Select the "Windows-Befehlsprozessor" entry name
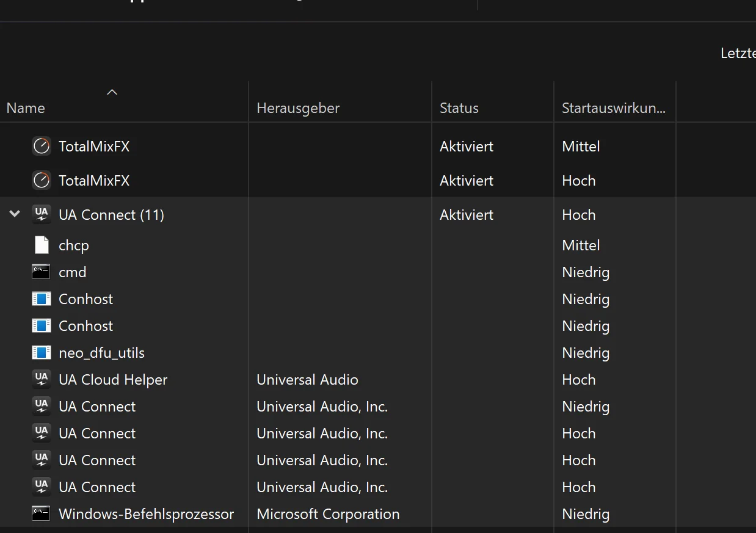 pyautogui.click(x=147, y=514)
